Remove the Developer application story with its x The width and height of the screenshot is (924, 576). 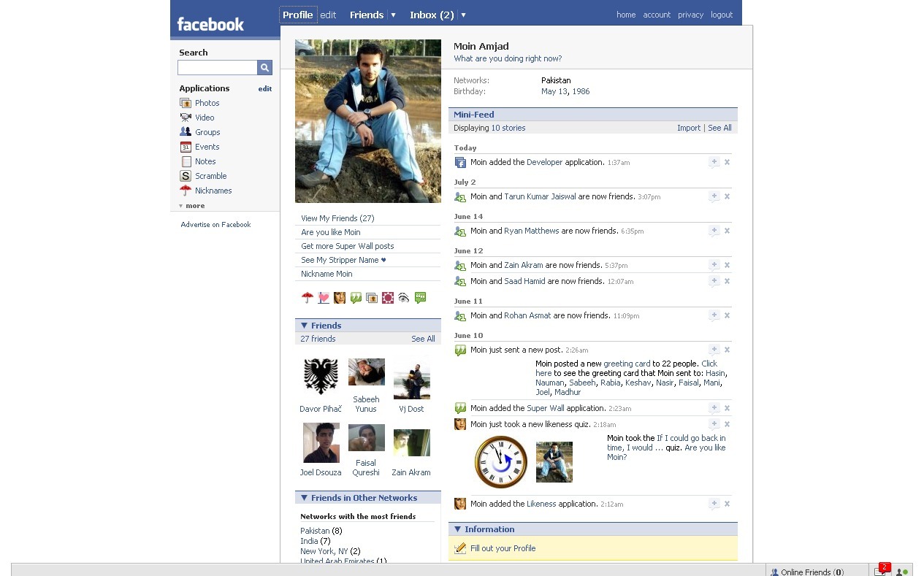[727, 162]
